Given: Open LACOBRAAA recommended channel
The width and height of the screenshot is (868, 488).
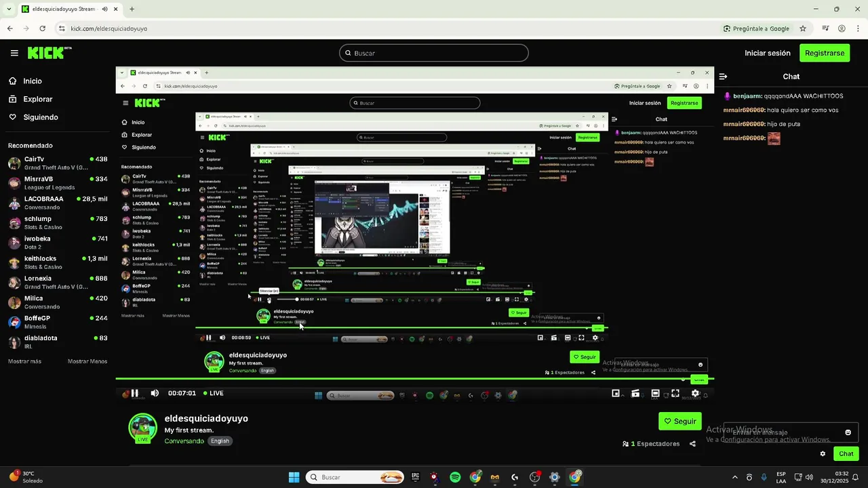Looking at the screenshot, I should tap(58, 203).
